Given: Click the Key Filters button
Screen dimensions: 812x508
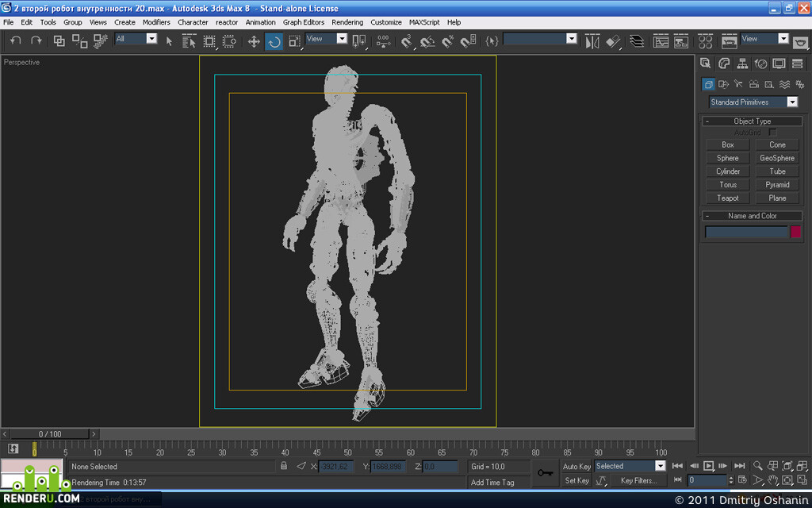Looking at the screenshot, I should coord(638,480).
